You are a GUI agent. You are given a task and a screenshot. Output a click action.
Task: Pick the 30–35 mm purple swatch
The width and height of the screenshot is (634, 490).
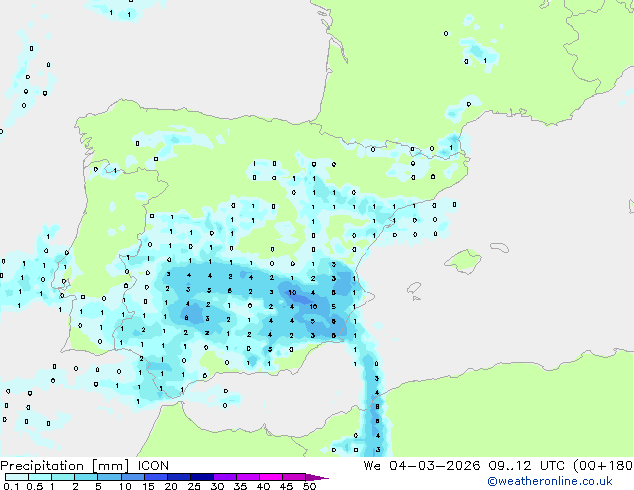click(x=224, y=477)
